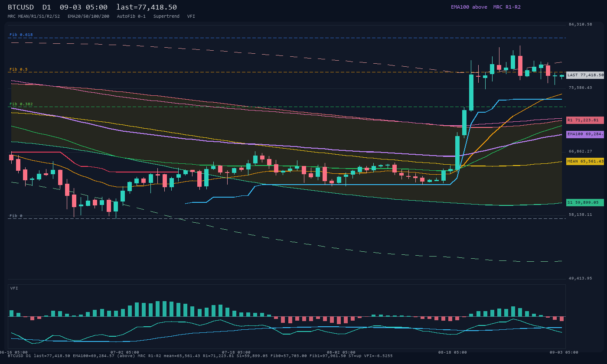Click the 09-03 05:00 time axis label
607x364 pixels.
[564, 352]
